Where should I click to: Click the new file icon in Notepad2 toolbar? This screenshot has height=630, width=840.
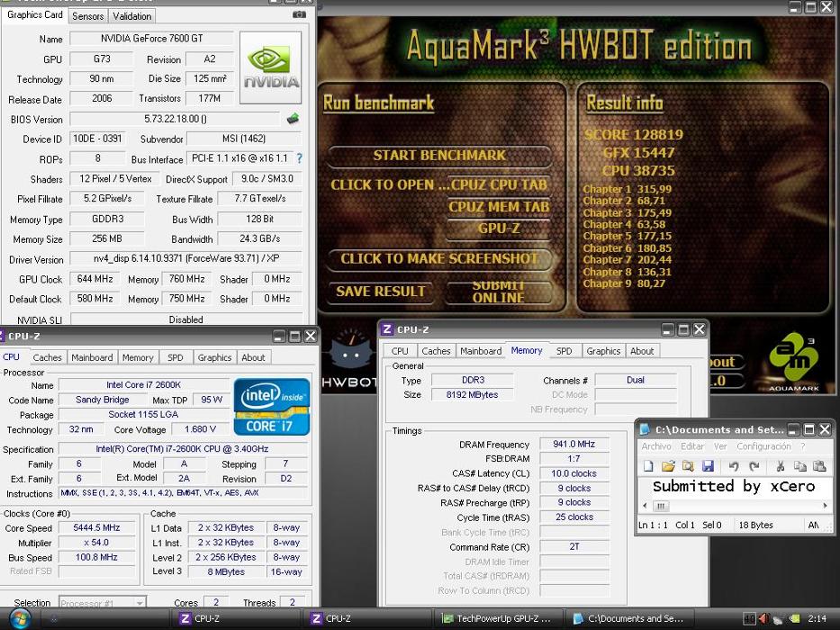[x=648, y=465]
